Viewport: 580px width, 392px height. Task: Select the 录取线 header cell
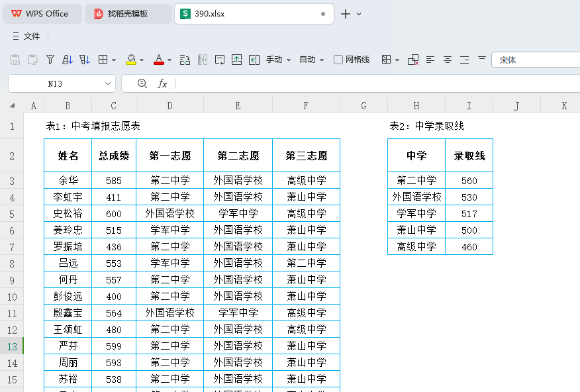469,156
